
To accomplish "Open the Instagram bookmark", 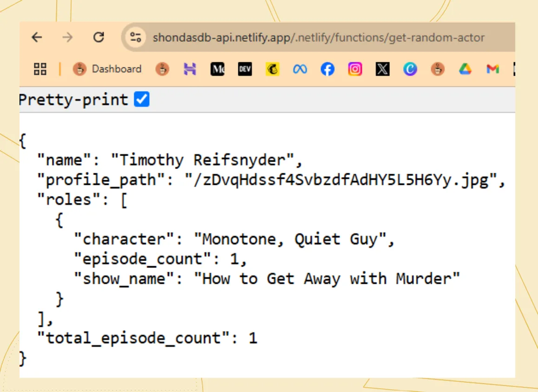I will pyautogui.click(x=355, y=69).
